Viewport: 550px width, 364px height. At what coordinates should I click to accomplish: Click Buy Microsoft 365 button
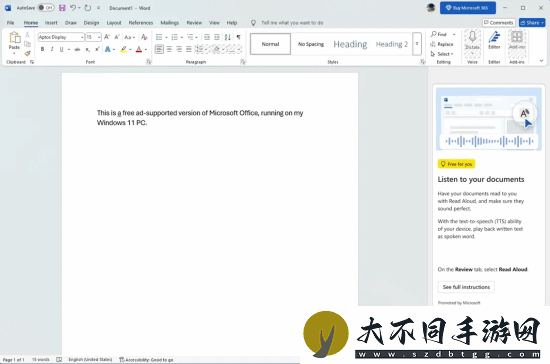[468, 8]
